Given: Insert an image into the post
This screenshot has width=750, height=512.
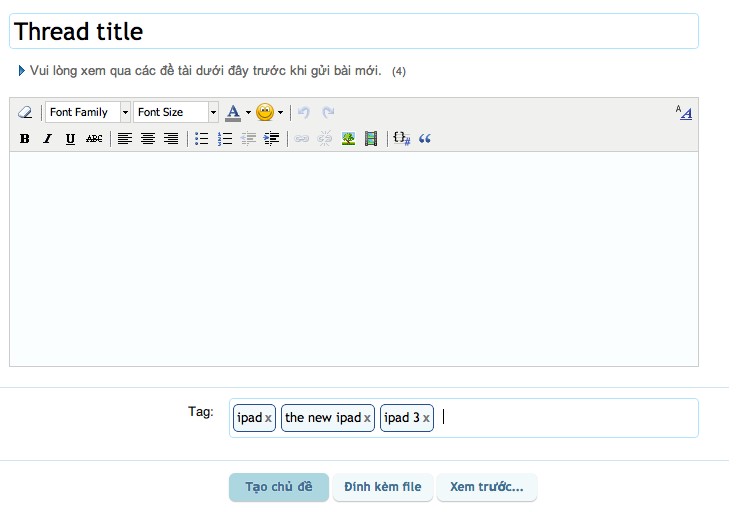Looking at the screenshot, I should [x=348, y=139].
